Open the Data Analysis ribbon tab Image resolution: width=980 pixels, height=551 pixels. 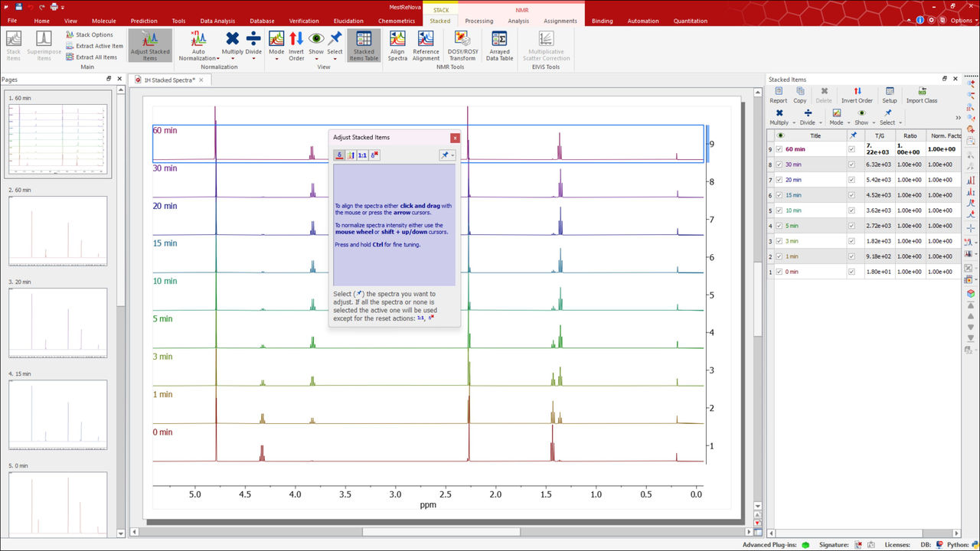click(217, 21)
